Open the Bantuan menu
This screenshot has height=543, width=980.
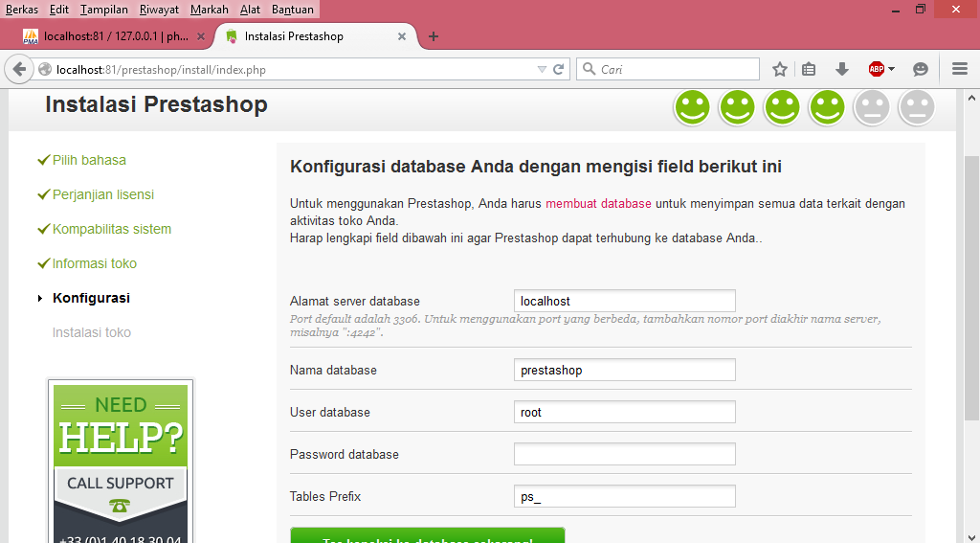coord(293,10)
